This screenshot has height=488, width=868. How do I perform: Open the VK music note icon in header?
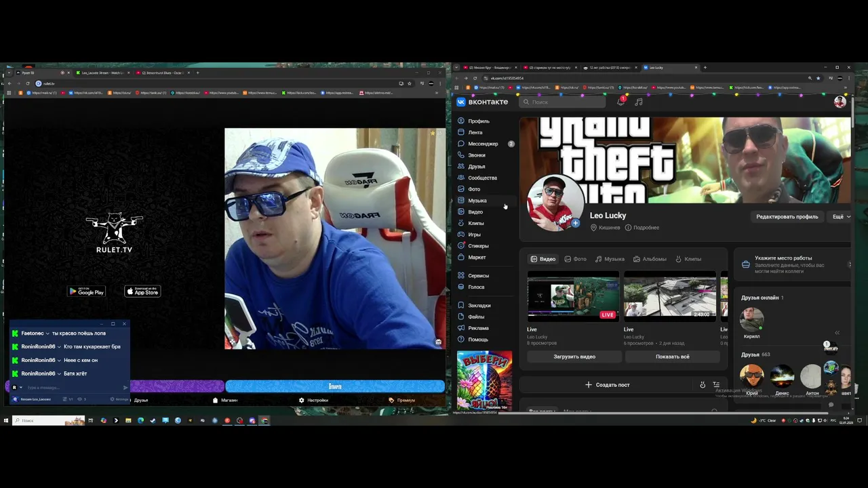638,102
